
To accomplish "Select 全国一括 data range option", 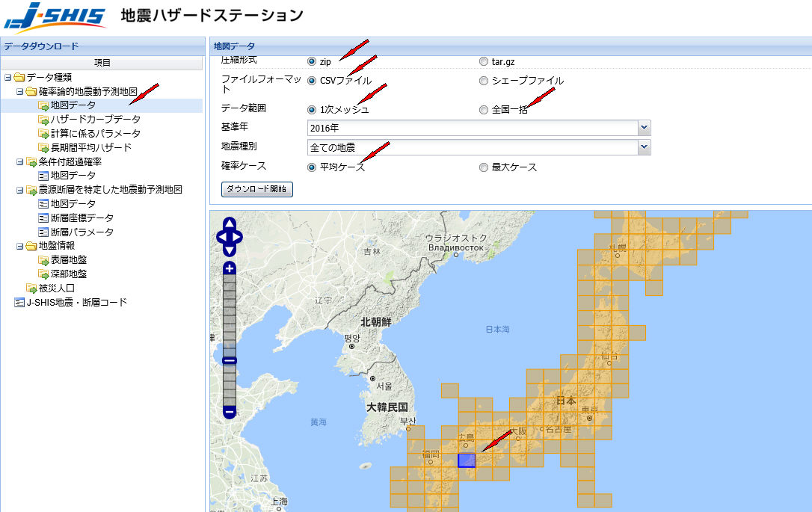I will [484, 110].
